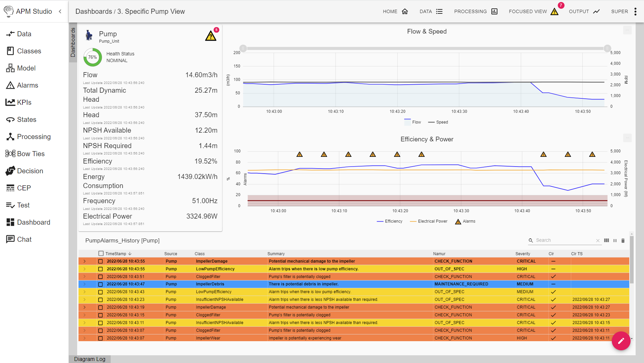Expand the ImpellerDebris alarm row
Image resolution: width=644 pixels, height=363 pixels.
click(85, 284)
